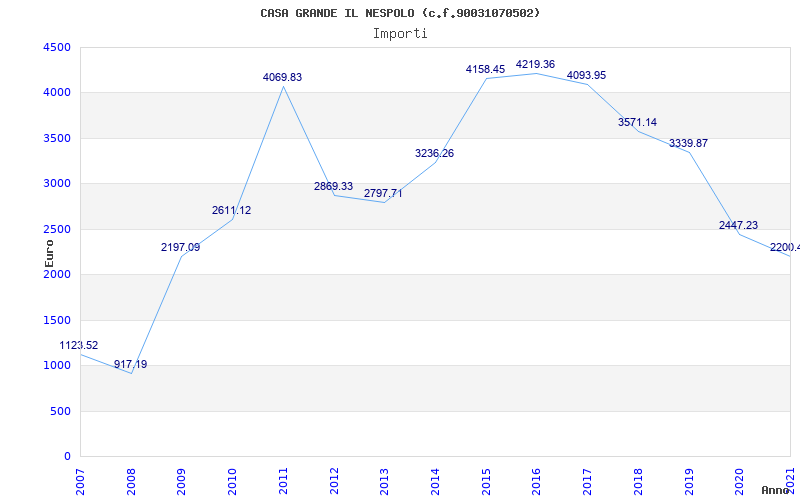Select the x-axis year 2009

click(x=182, y=482)
